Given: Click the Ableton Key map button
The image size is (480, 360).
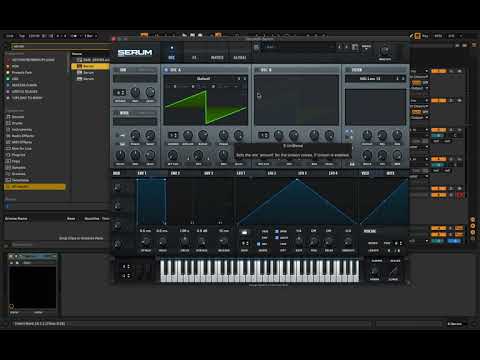Looking at the screenshot, I should [425, 36].
